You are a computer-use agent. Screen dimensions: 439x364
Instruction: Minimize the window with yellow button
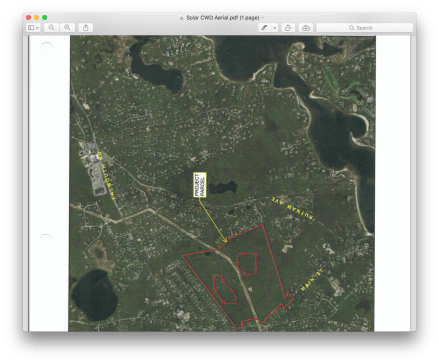[37, 18]
